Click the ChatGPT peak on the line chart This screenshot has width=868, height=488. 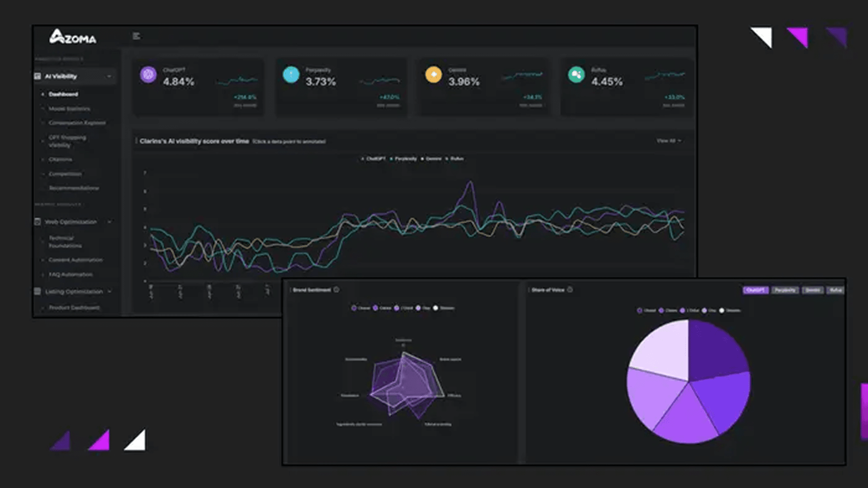[470, 182]
